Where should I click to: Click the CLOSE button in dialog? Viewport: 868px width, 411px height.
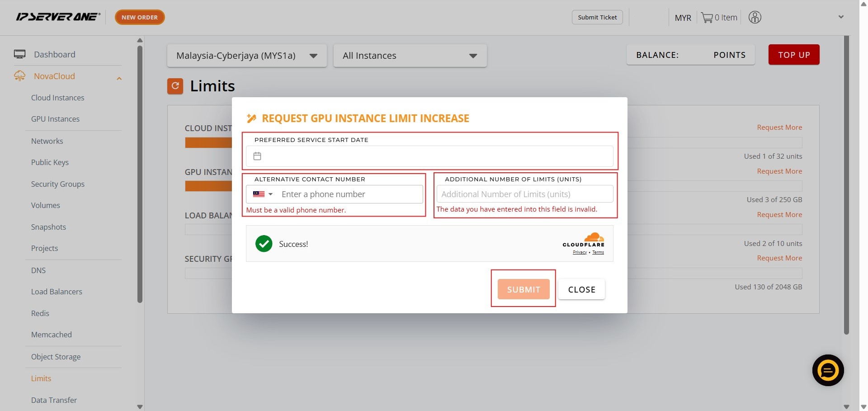point(581,289)
